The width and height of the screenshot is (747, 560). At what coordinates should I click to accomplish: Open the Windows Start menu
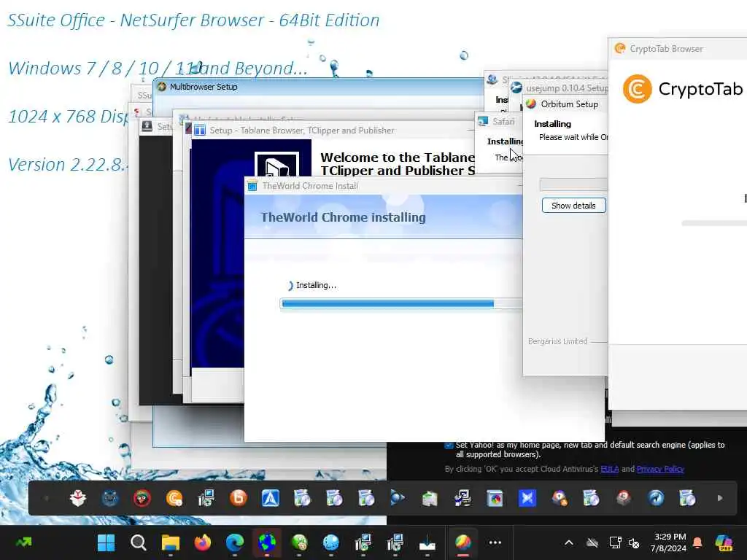[x=106, y=542]
